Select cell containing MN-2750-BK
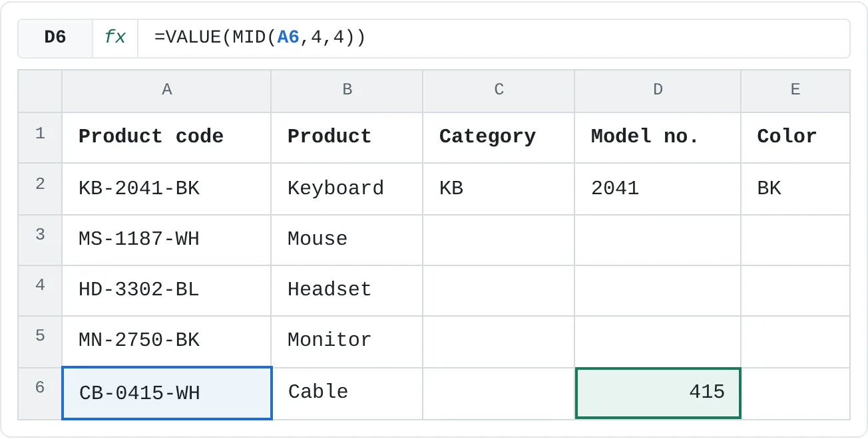 point(166,341)
